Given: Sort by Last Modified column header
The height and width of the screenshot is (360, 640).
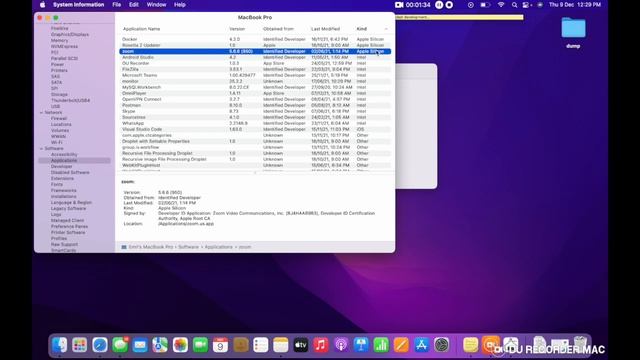Looking at the screenshot, I should pos(325,29).
